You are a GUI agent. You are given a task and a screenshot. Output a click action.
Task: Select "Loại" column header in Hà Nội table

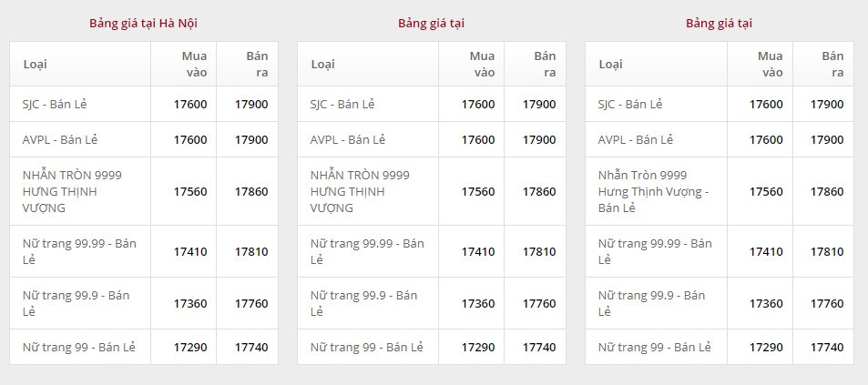coord(35,64)
